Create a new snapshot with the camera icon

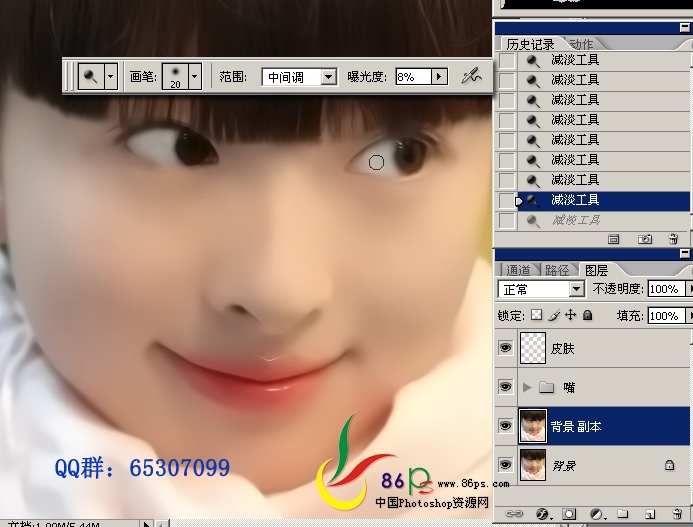(x=645, y=239)
